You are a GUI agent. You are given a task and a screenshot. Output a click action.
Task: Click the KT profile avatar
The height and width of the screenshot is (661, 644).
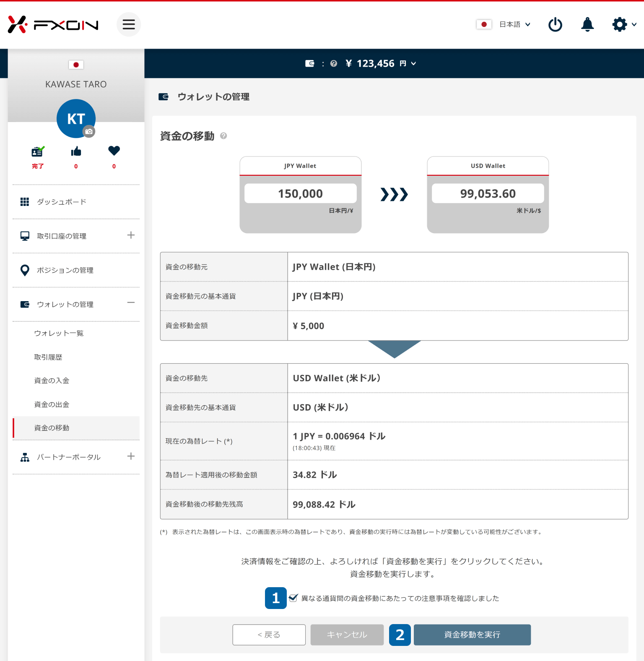click(76, 119)
